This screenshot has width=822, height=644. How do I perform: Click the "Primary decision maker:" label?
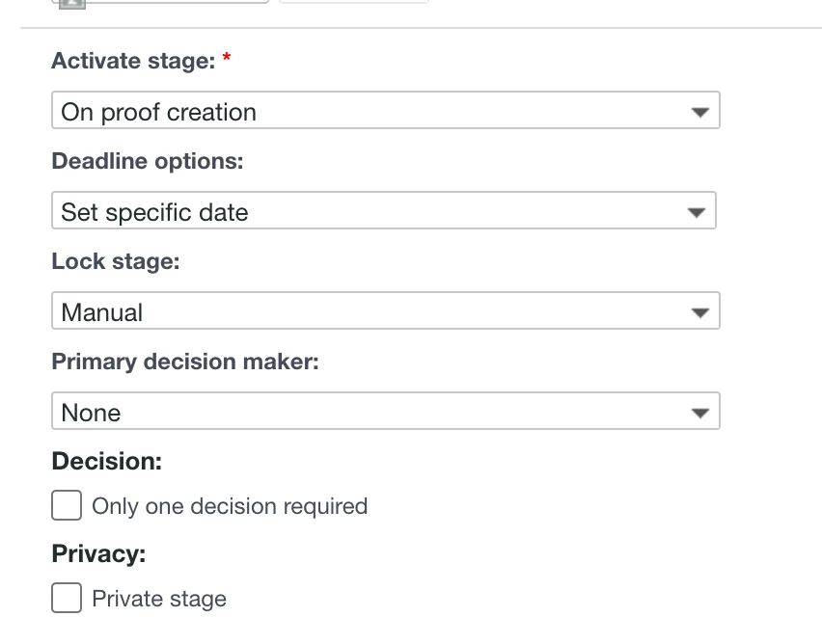tap(184, 362)
